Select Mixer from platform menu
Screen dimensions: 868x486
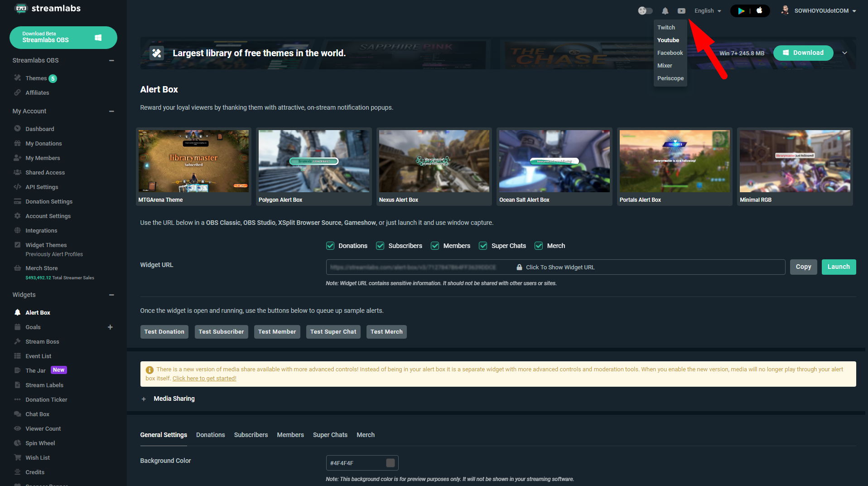(665, 65)
